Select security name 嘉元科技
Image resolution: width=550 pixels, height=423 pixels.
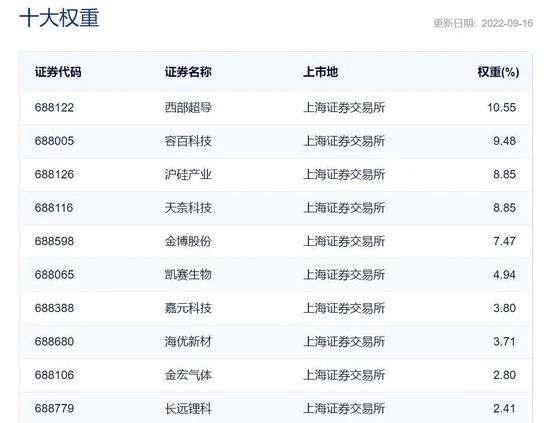[188, 308]
